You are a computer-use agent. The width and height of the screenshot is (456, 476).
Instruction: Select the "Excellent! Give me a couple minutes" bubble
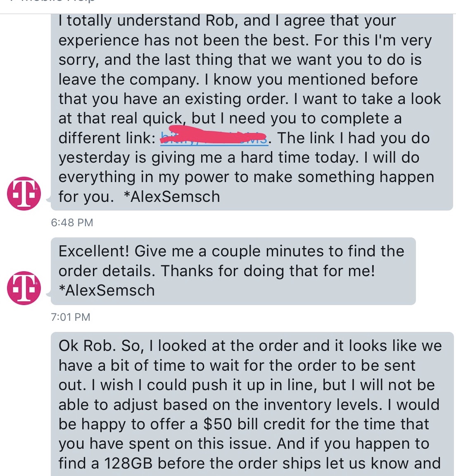pyautogui.click(x=233, y=271)
